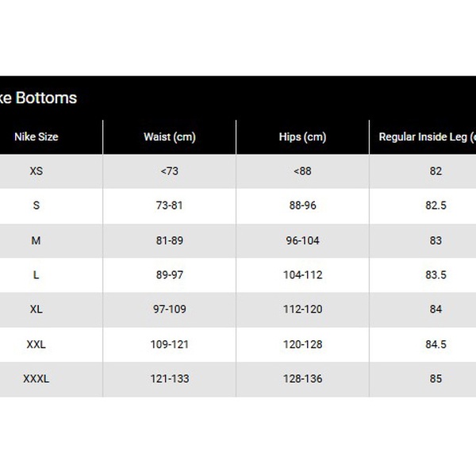Click the inside leg value 83.5
The width and height of the screenshot is (476, 476).
[436, 275]
